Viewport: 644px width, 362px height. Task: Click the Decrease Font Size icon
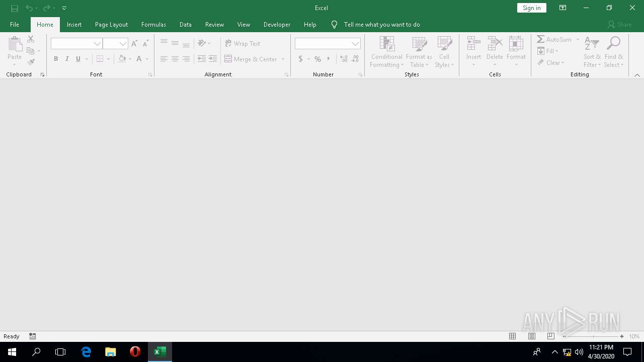pos(145,44)
